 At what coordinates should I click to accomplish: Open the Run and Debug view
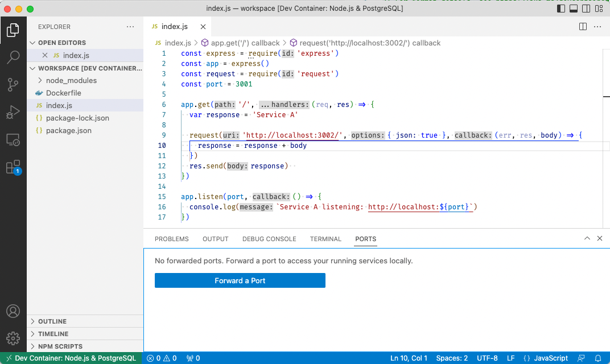pyautogui.click(x=13, y=112)
